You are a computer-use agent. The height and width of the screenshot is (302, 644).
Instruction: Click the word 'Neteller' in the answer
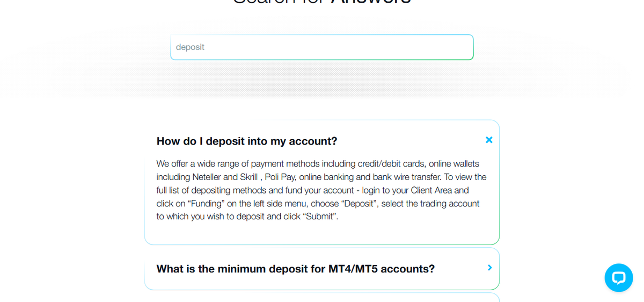[207, 177]
